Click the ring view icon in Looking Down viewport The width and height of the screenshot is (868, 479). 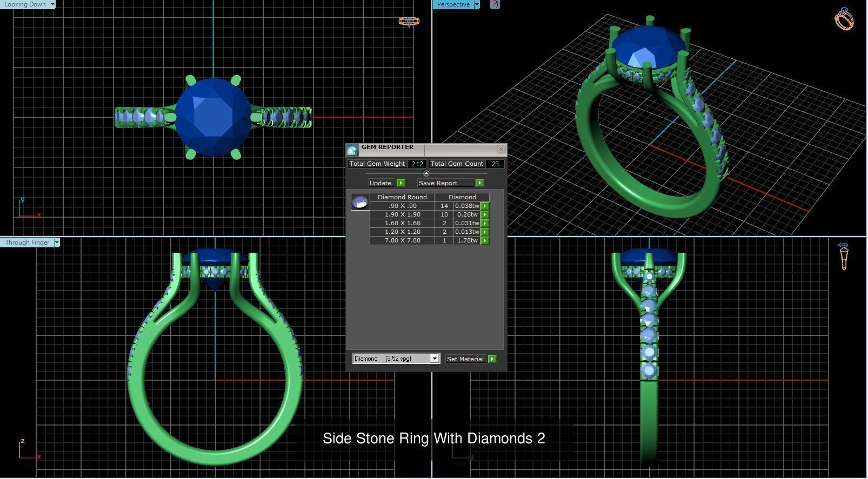pos(409,22)
